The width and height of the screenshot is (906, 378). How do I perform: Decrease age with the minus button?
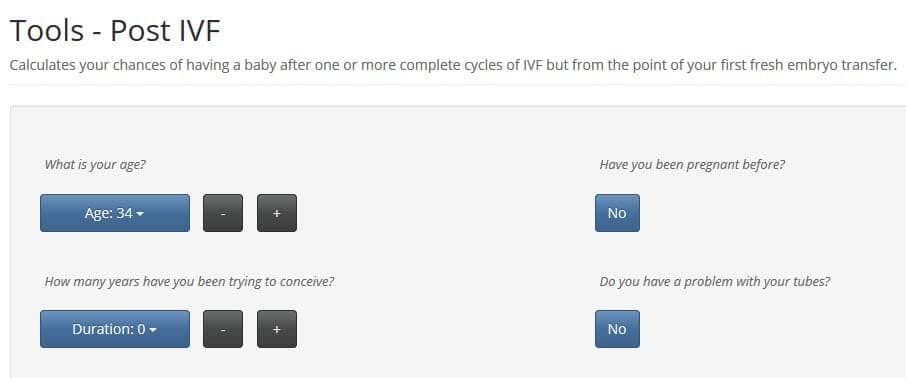pyautogui.click(x=223, y=213)
